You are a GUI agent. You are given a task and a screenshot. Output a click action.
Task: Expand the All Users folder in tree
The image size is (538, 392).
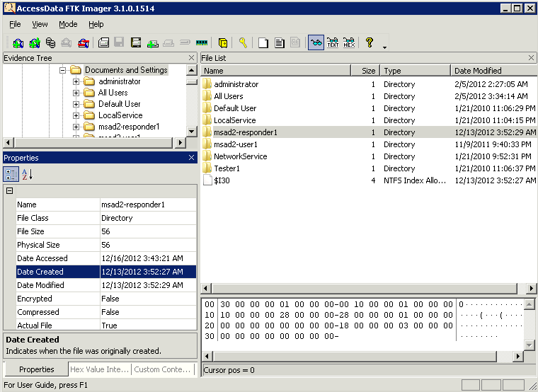click(x=76, y=93)
